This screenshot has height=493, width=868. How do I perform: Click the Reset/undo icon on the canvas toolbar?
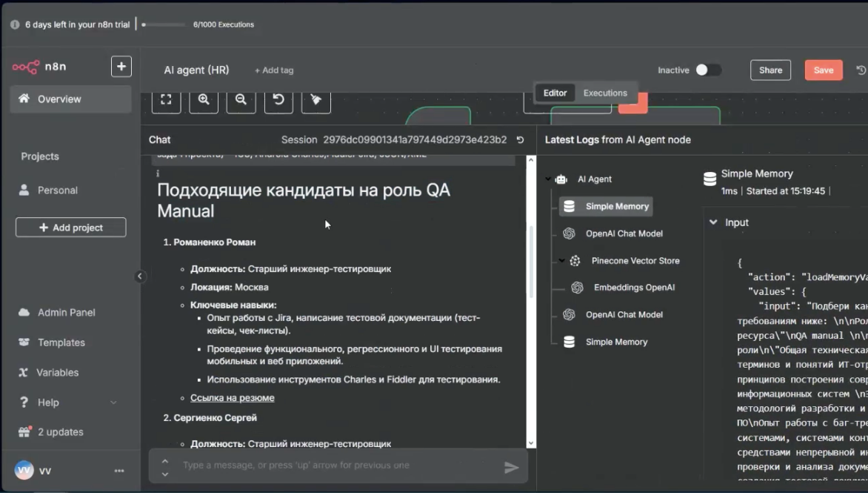click(278, 101)
